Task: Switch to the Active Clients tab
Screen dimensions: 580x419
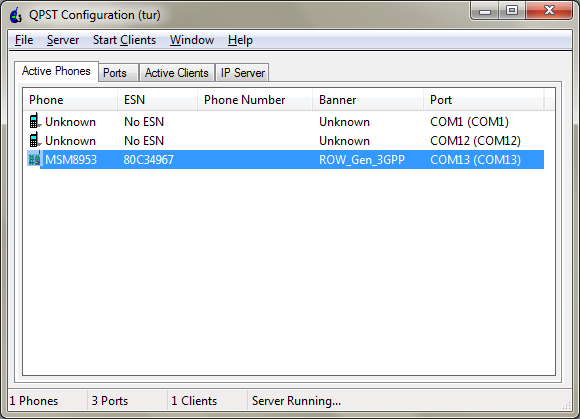Action: (x=177, y=72)
